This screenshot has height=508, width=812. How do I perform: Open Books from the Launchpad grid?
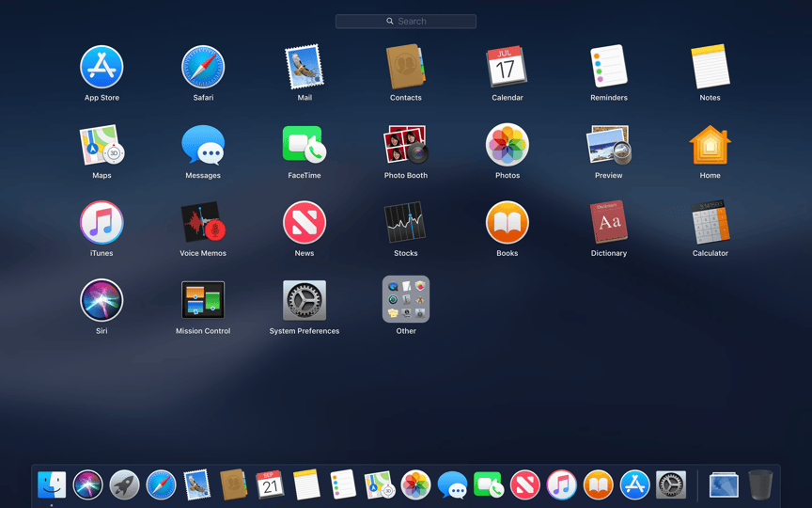click(x=507, y=222)
